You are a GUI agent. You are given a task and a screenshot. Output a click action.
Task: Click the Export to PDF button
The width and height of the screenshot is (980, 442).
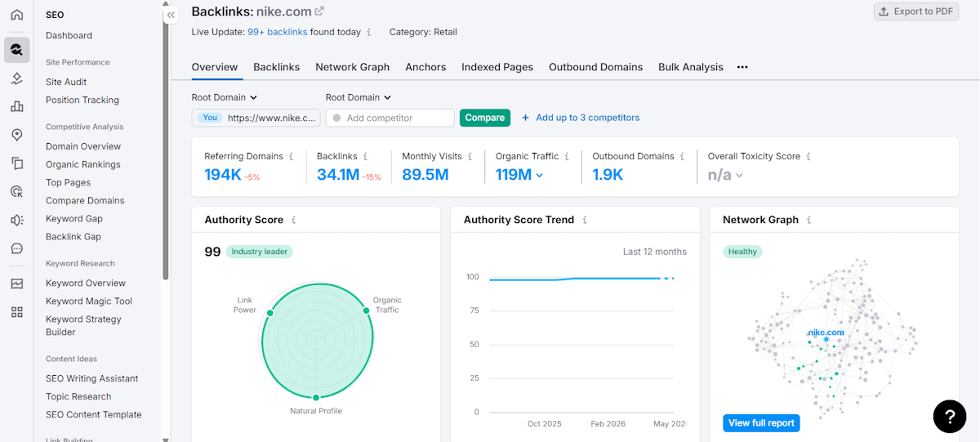click(x=916, y=11)
